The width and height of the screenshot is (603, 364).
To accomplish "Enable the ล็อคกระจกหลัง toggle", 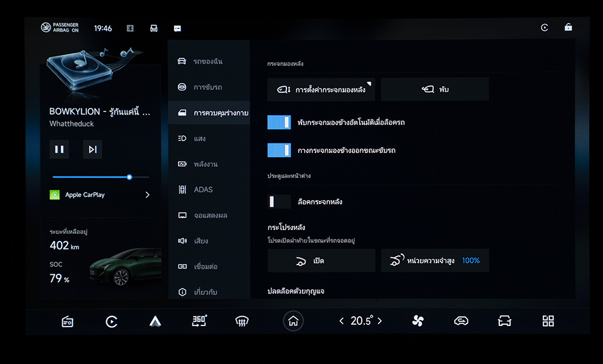I will tap(279, 201).
